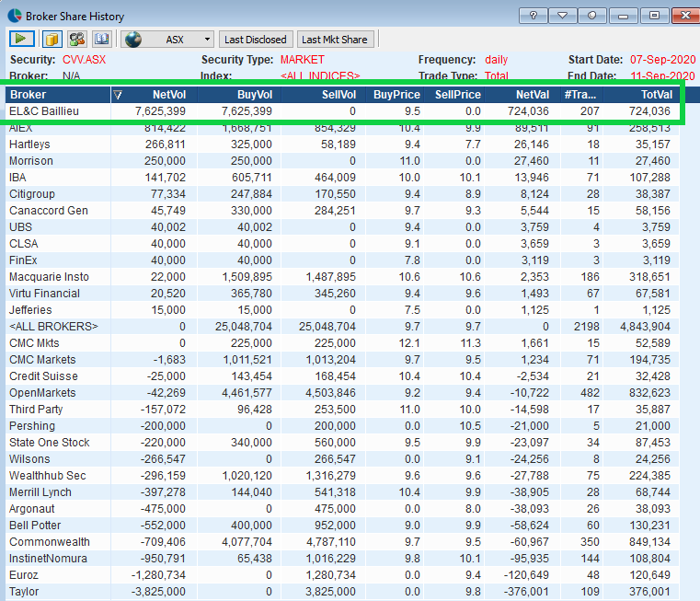The width and height of the screenshot is (700, 601).
Task: Select the InstinetNomura broker row
Action: pos(342,558)
